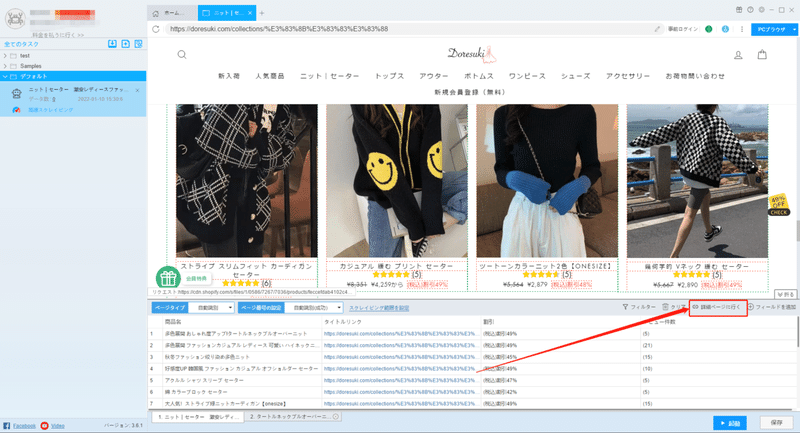Collapse the デフォルト folder
The height and width of the screenshot is (433, 800).
[x=5, y=77]
